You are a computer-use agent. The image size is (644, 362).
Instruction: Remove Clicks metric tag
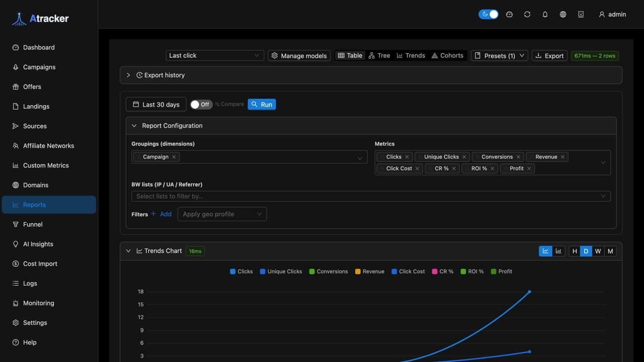point(407,157)
